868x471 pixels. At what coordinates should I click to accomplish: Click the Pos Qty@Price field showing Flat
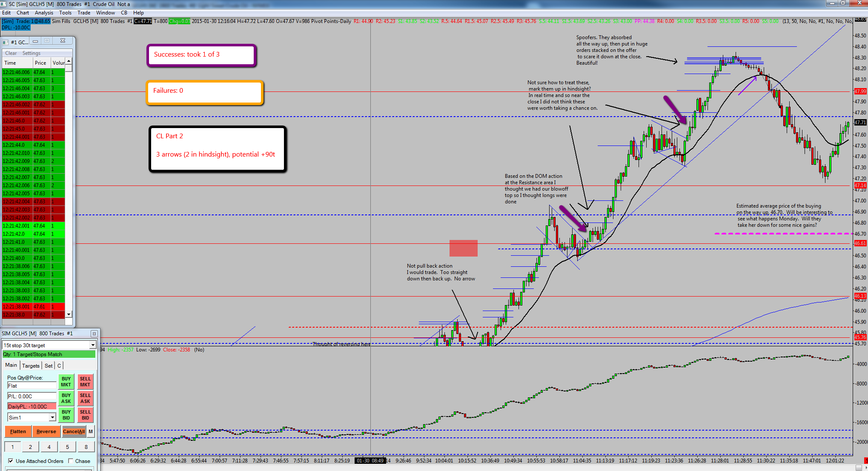pyautogui.click(x=32, y=385)
